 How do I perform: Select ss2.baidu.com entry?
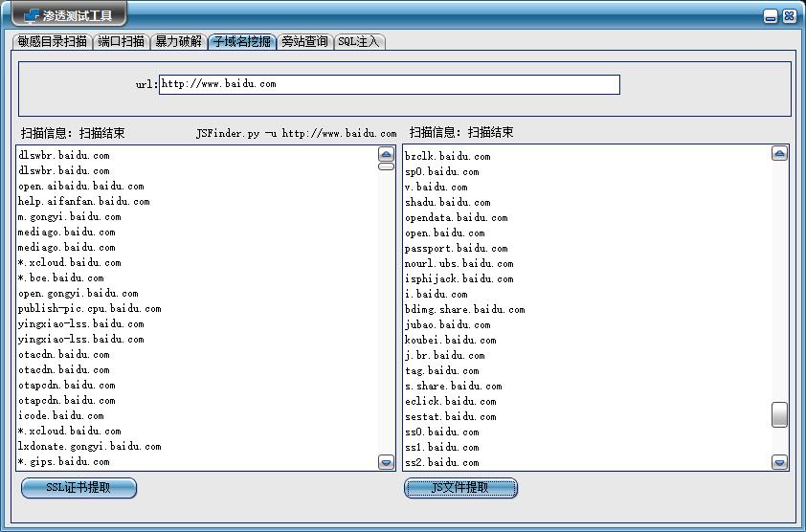point(442,463)
